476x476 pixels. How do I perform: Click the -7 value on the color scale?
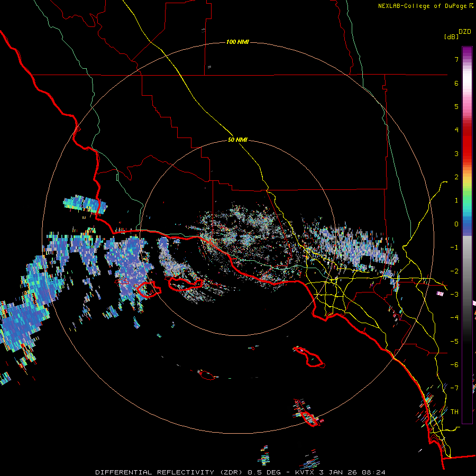[454, 388]
